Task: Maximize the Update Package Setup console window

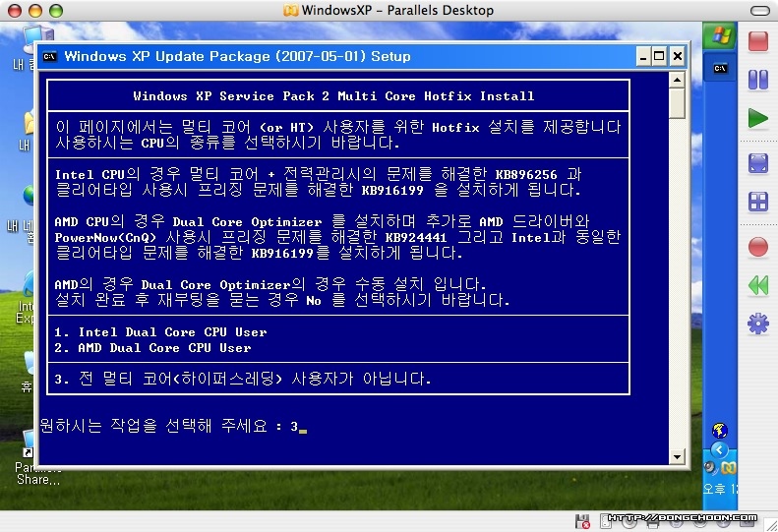Action: click(x=659, y=56)
